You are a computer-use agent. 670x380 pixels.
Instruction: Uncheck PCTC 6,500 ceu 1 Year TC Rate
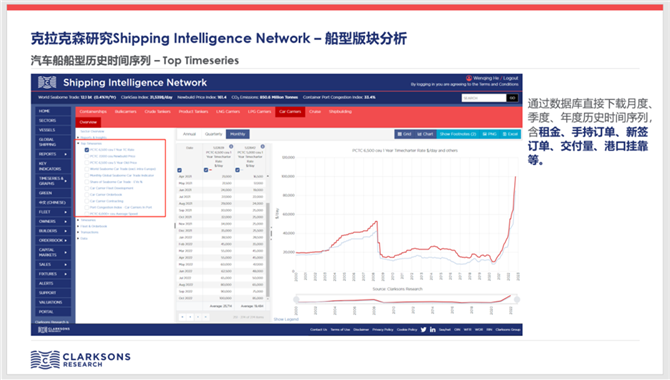click(x=87, y=150)
